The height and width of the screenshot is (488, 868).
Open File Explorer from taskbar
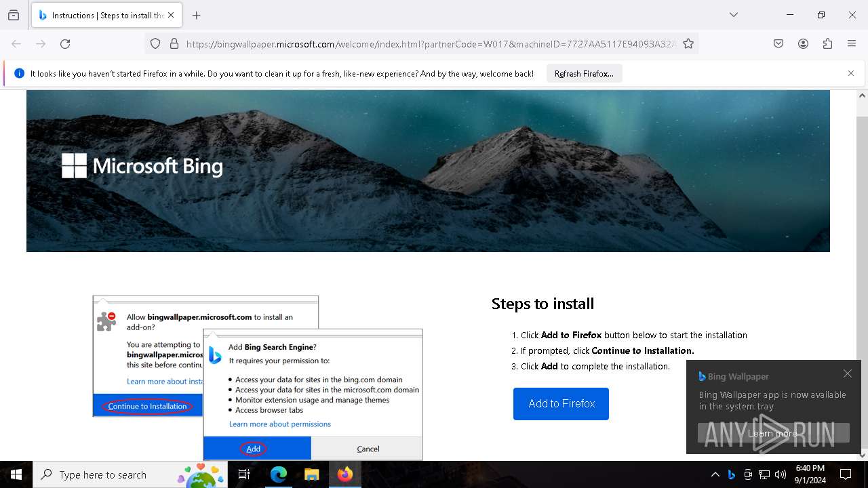311,474
